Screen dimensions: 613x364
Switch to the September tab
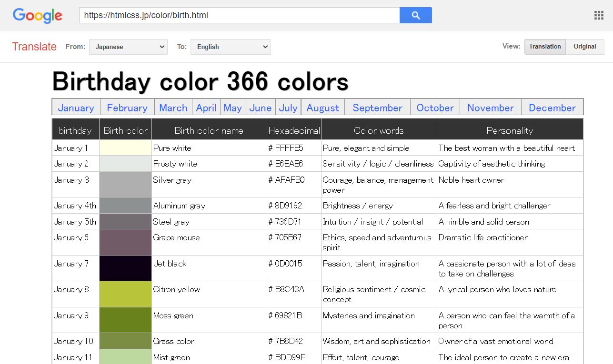pyautogui.click(x=377, y=108)
